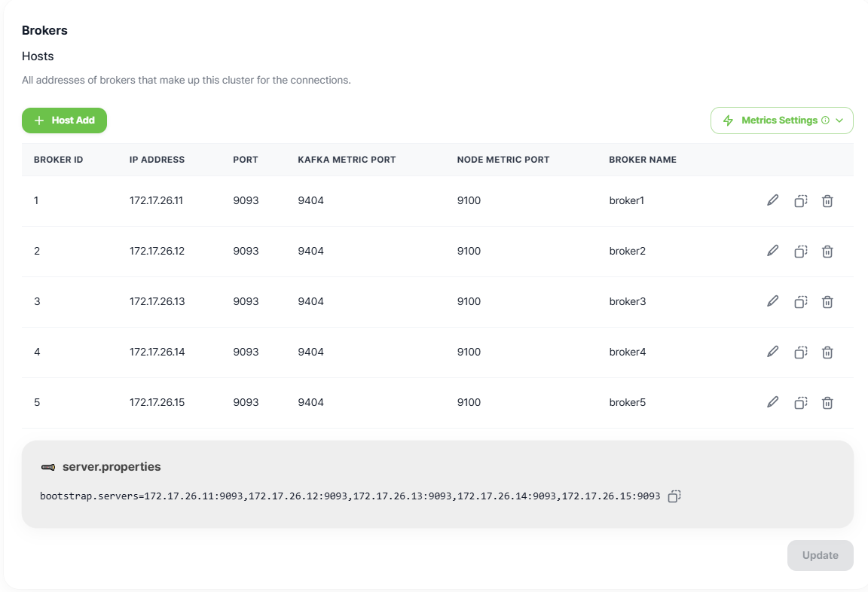Click broker ID 1 cell

tap(36, 200)
